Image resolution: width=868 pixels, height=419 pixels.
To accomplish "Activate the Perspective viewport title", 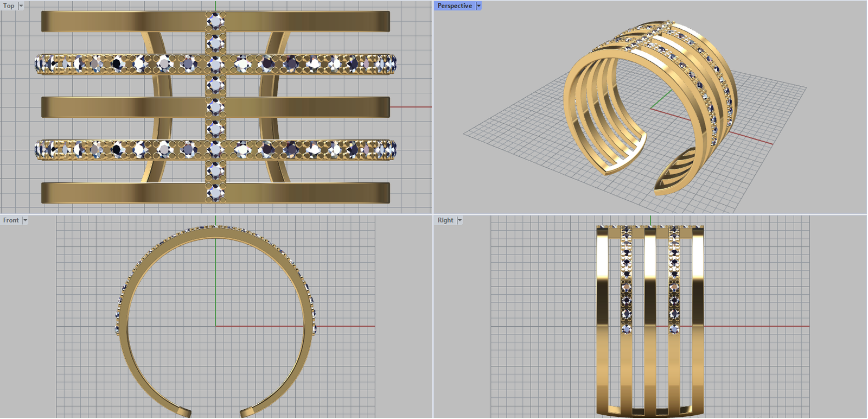I will pyautogui.click(x=455, y=6).
